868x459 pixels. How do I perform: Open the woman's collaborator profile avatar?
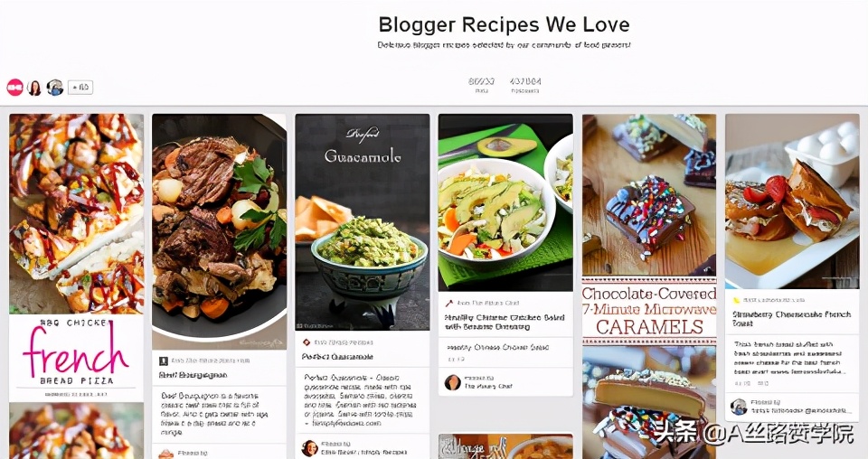(34, 88)
